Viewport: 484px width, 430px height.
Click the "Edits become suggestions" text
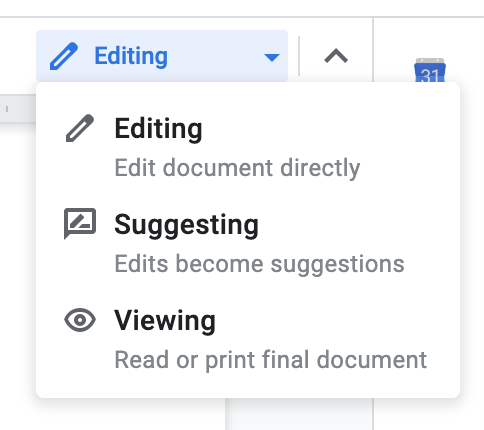[x=259, y=264]
